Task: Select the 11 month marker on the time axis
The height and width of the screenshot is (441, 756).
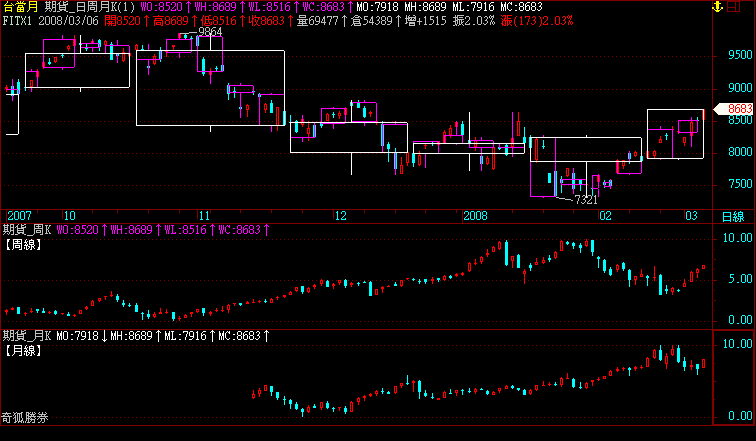Action: (204, 216)
